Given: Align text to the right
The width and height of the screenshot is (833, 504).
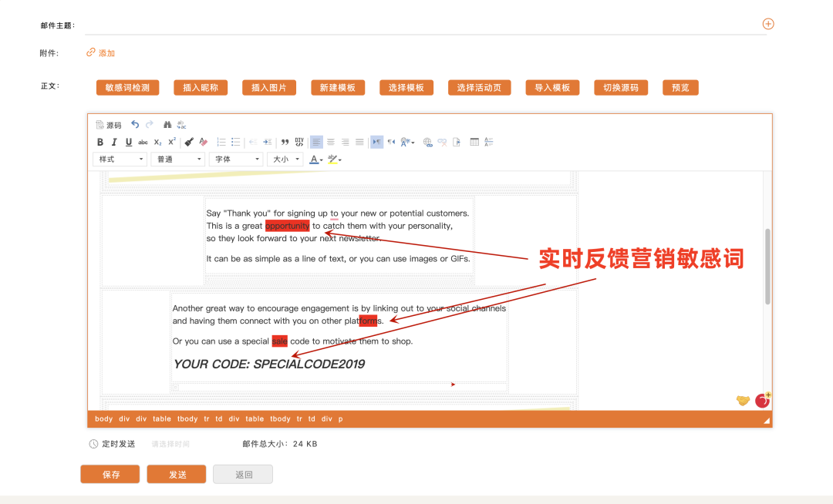Looking at the screenshot, I should coord(346,142).
